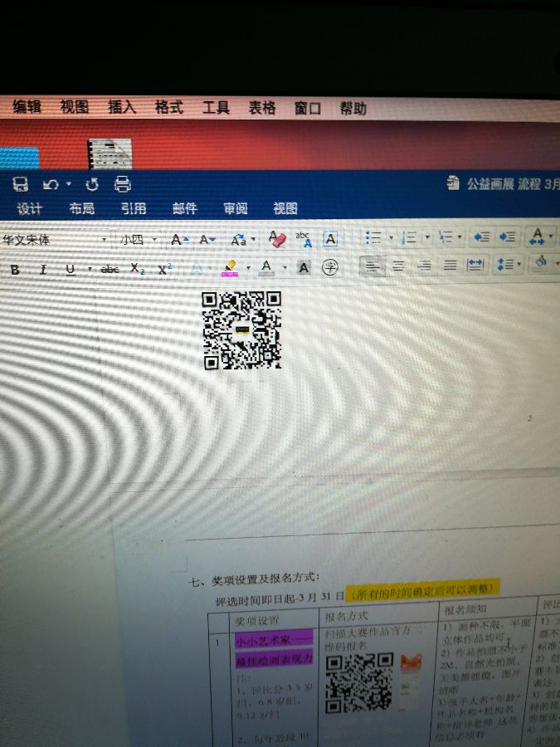Click the Enclosed Character (字) icon
This screenshot has height=747, width=560.
point(329,268)
